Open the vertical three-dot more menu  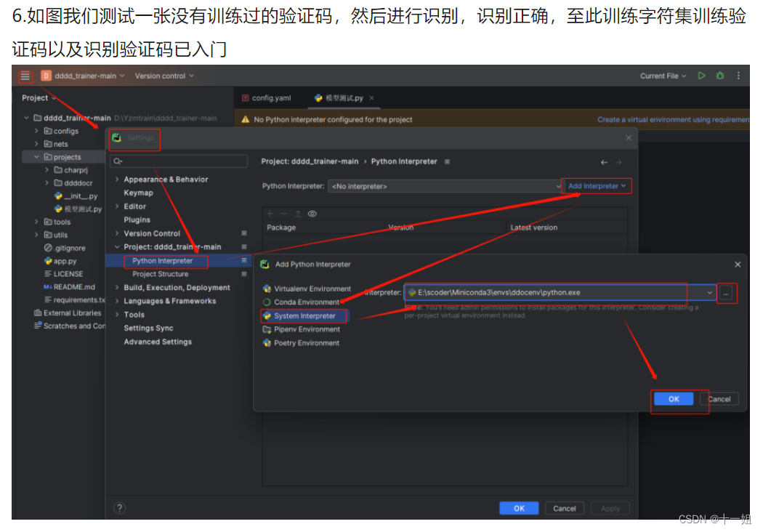click(739, 76)
